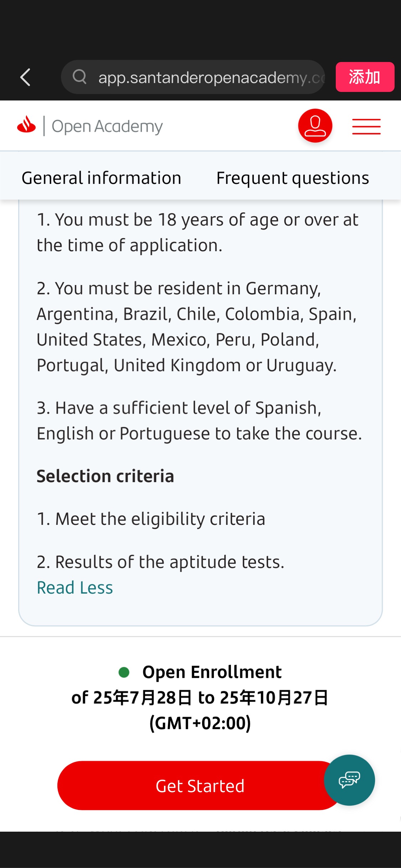401x868 pixels.
Task: Open the hamburger menu
Action: [x=366, y=126]
